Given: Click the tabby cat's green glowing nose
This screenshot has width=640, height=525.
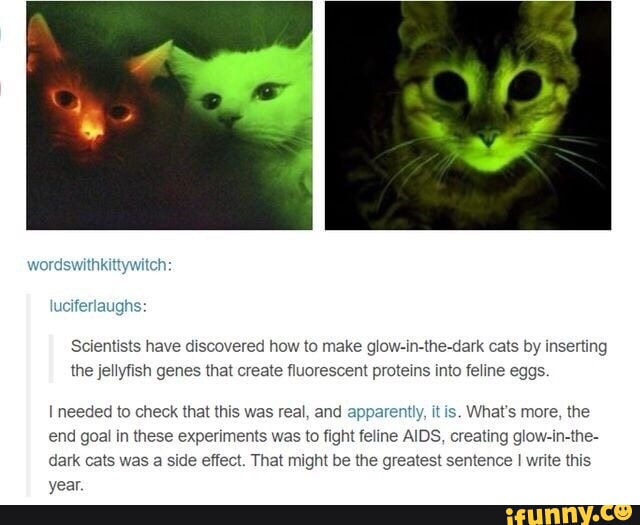Looking at the screenshot, I should click(488, 136).
